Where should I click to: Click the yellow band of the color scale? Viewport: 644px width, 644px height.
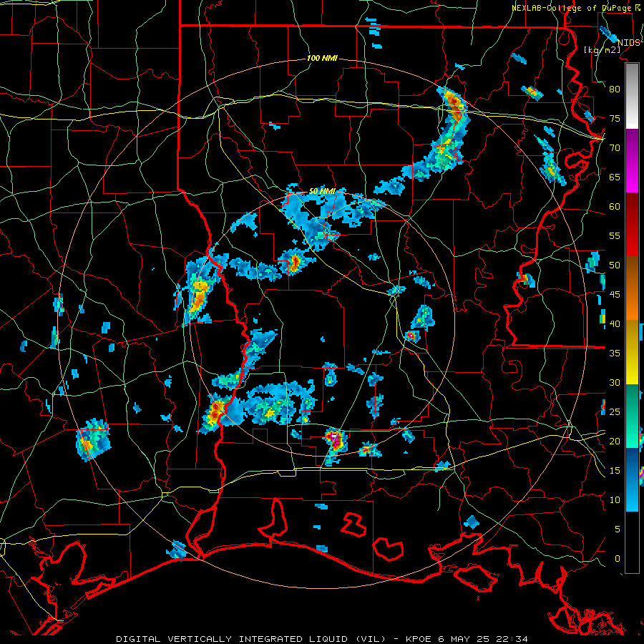coord(632,352)
